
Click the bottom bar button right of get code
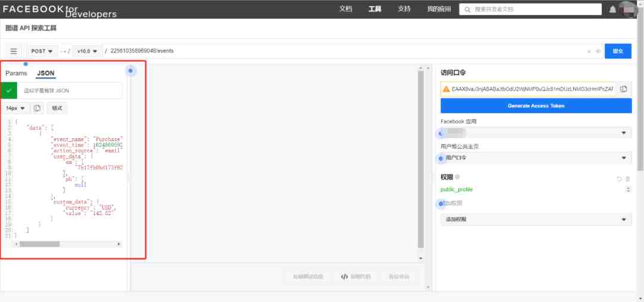(399, 276)
